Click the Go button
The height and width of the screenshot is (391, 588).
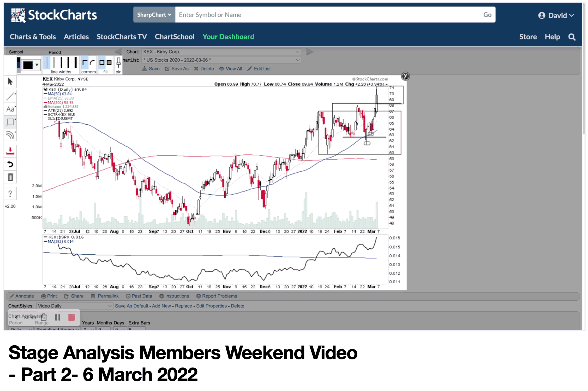point(487,15)
